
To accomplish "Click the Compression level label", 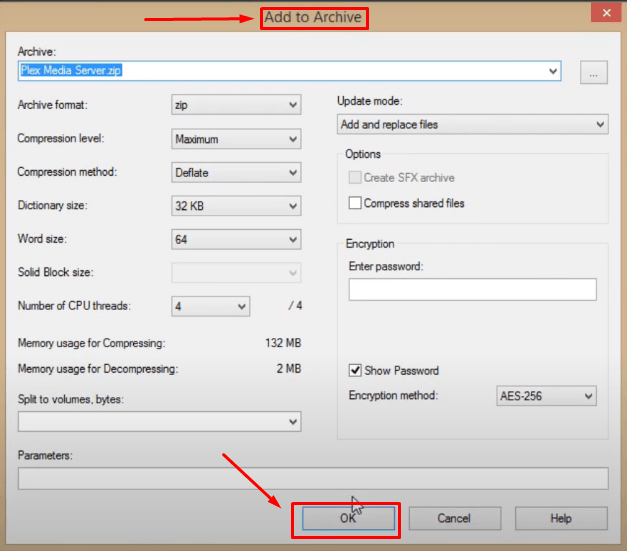I will (61, 138).
